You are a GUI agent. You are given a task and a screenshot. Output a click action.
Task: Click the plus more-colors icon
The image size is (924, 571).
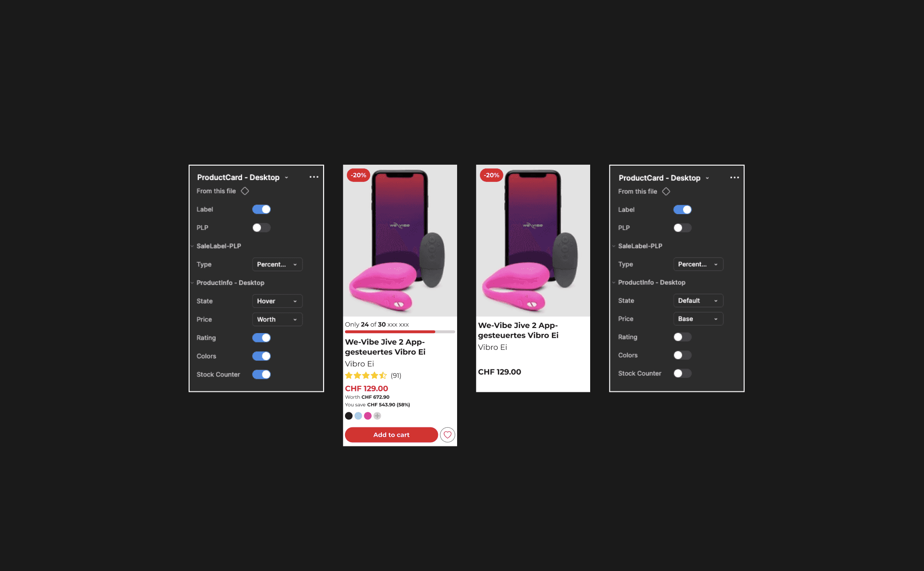(377, 416)
